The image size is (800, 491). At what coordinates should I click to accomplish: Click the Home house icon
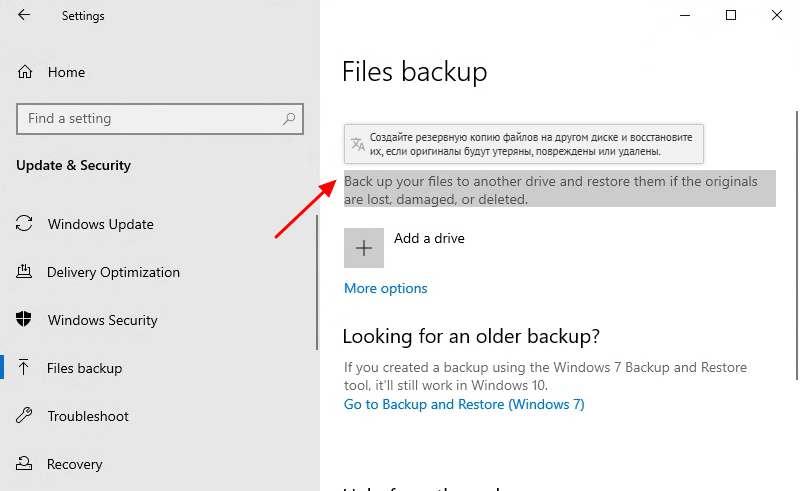tap(26, 73)
